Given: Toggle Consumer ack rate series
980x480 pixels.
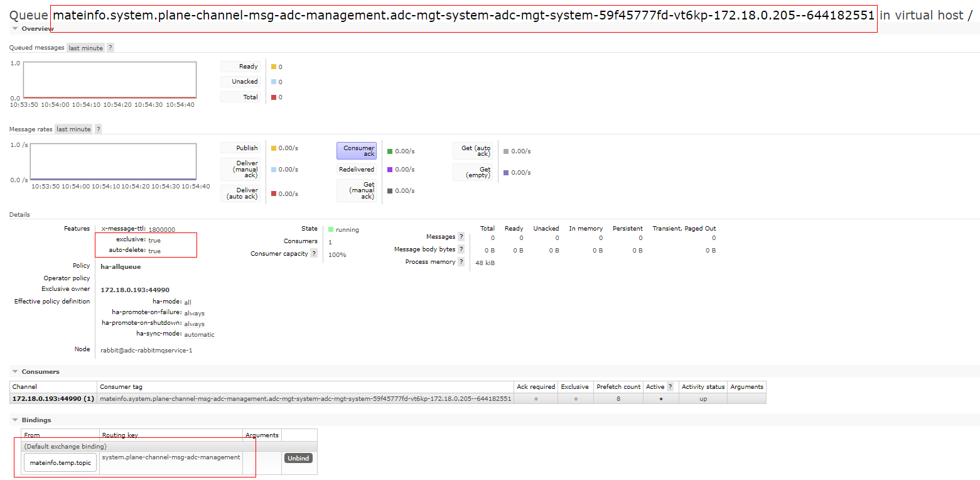Looking at the screenshot, I should (x=357, y=151).
